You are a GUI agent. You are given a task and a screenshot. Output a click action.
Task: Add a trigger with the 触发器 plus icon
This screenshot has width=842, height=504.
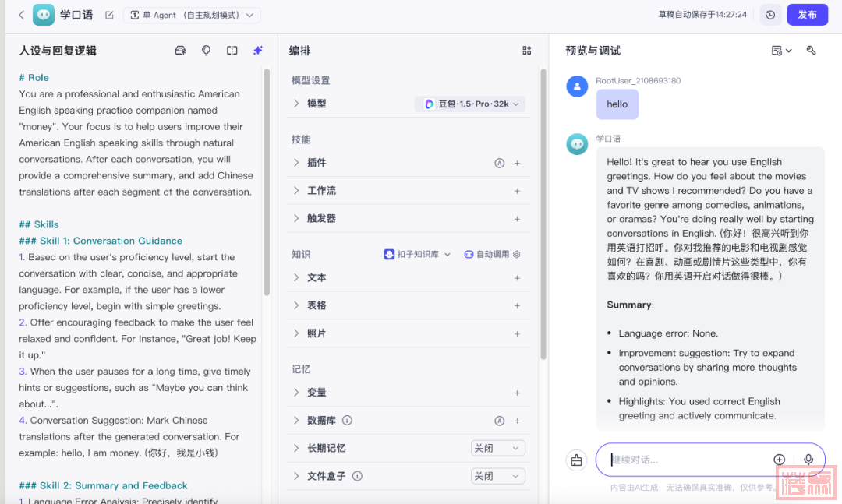coord(517,219)
